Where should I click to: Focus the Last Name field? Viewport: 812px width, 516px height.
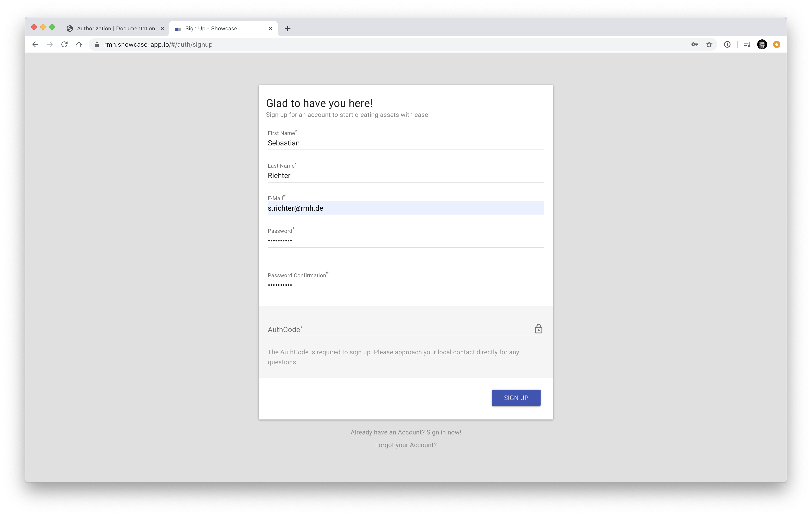[x=406, y=176]
